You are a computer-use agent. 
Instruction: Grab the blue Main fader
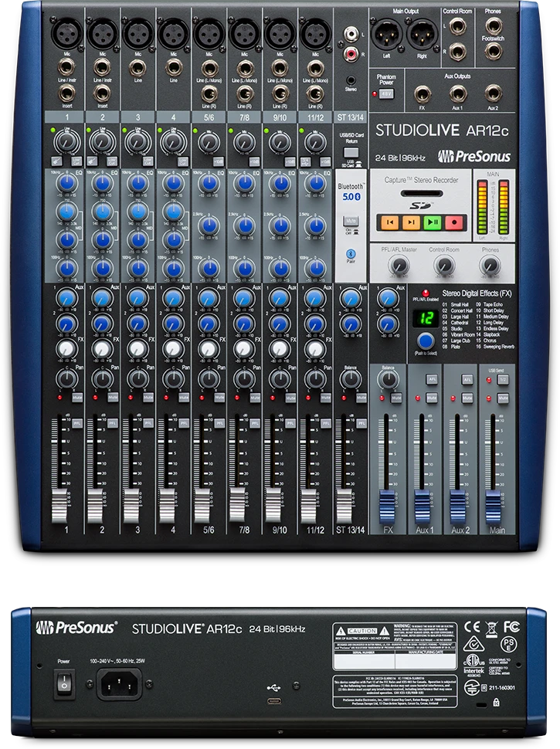click(x=494, y=507)
